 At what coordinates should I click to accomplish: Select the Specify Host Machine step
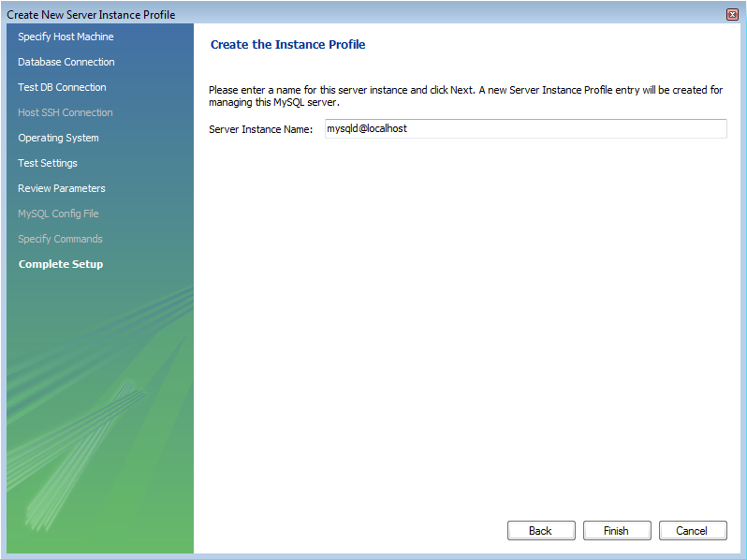[66, 37]
